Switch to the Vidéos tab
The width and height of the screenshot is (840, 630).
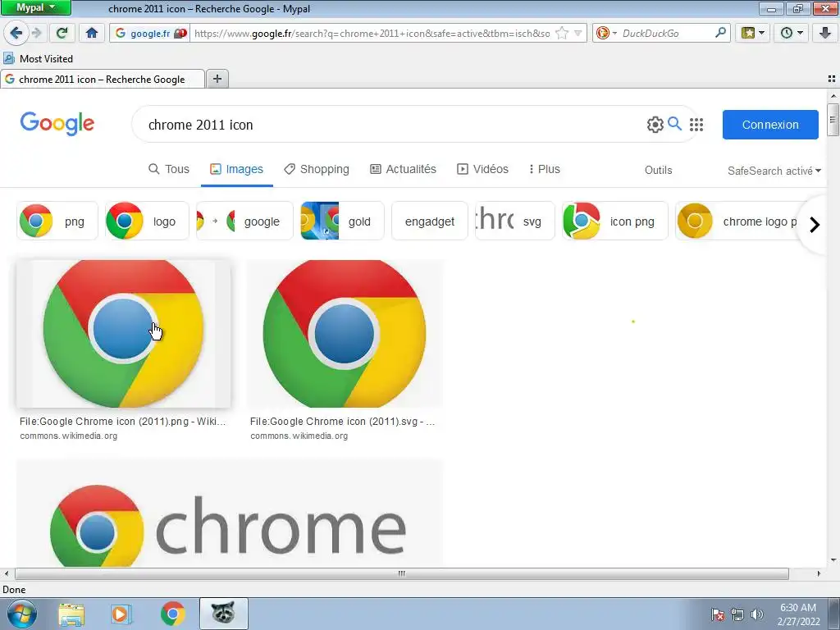[482, 169]
